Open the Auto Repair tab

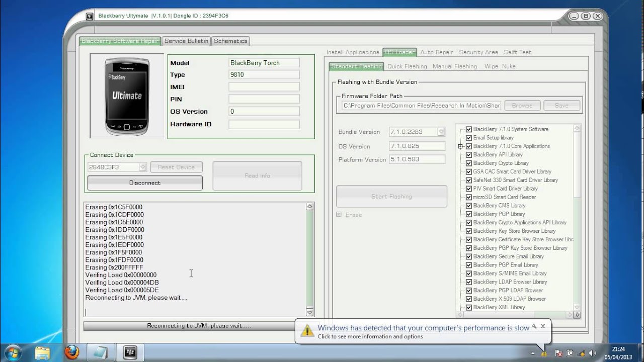click(x=437, y=52)
